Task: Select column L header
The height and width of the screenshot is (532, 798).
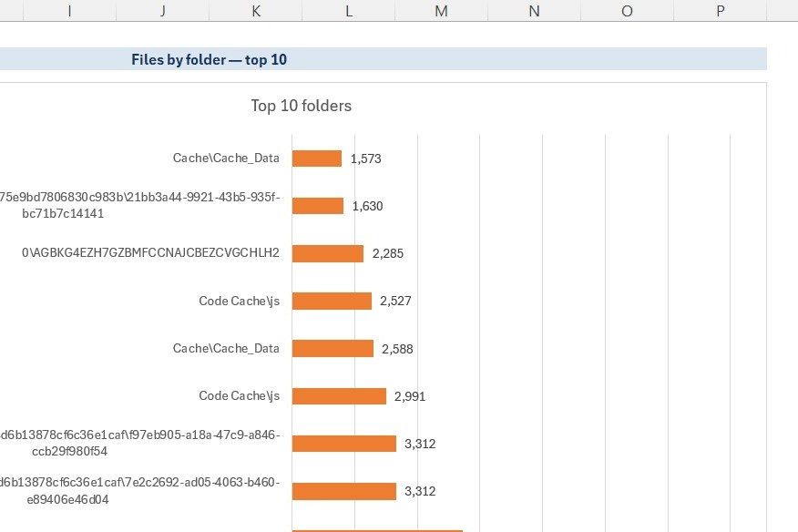Action: 349,11
